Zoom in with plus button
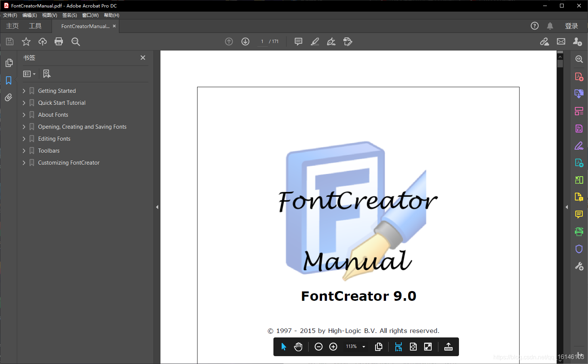Image resolution: width=588 pixels, height=364 pixels. [333, 347]
